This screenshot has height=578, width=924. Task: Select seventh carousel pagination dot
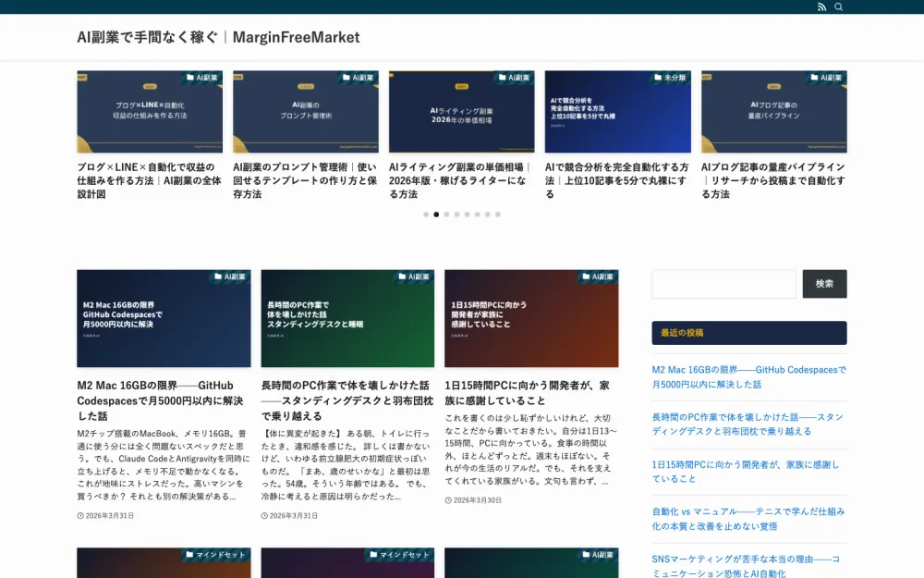487,215
